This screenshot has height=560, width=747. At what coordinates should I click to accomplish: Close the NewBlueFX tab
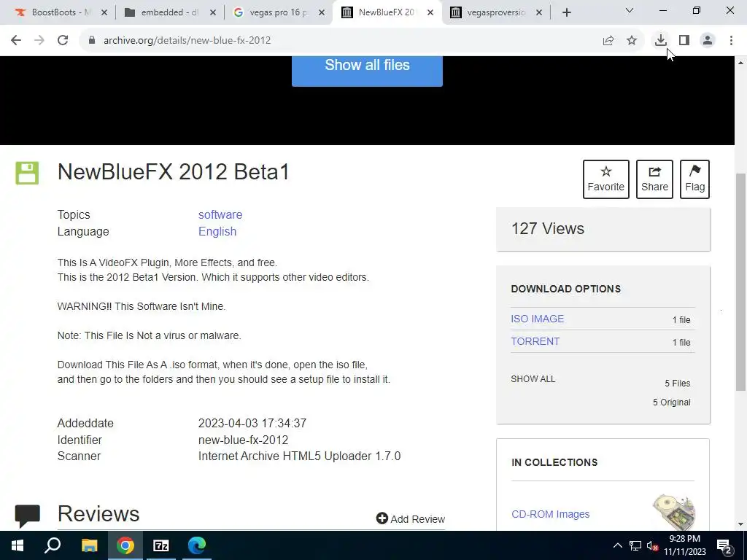430,12
